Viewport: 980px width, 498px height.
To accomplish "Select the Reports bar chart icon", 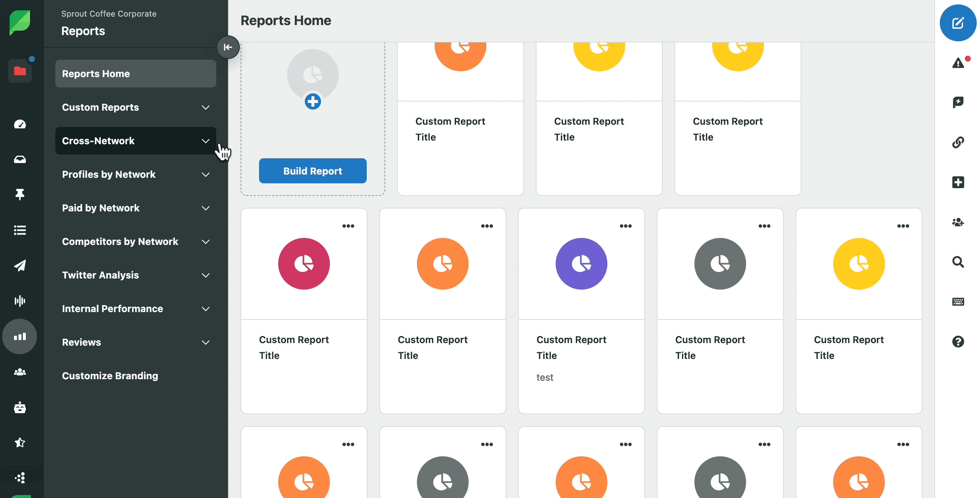I will (x=20, y=336).
